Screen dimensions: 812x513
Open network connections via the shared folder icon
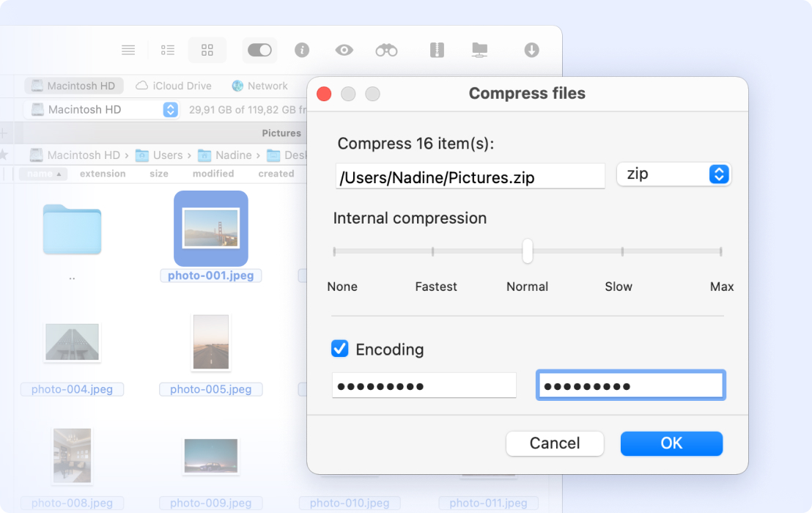pyautogui.click(x=479, y=50)
